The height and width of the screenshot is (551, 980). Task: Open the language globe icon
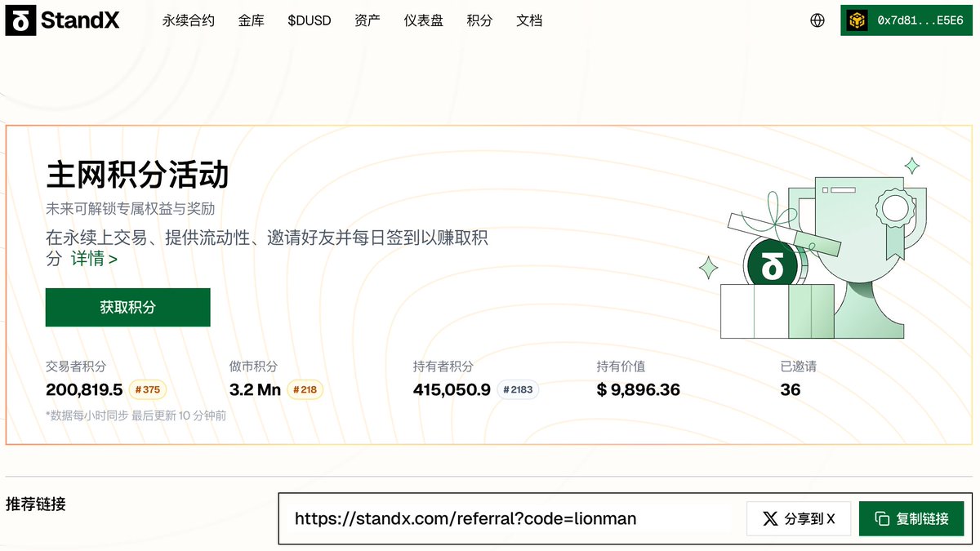point(817,20)
